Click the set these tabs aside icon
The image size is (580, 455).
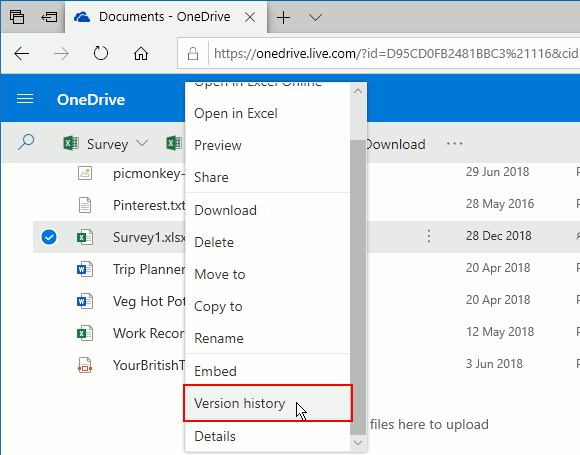[49, 17]
